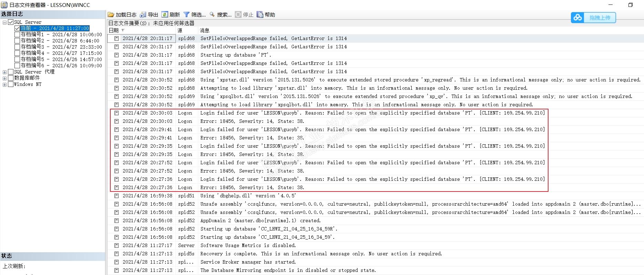Select the Error 18456 message at 20:27:52
644x275 pixels.
pos(252,171)
